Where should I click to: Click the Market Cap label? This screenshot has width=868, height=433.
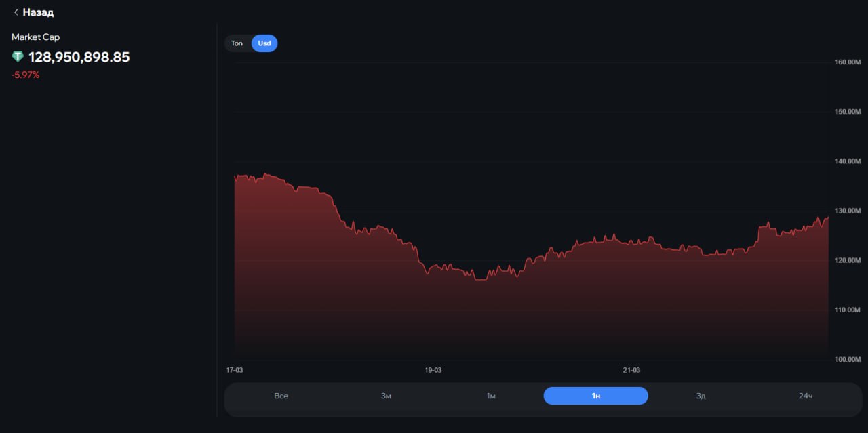pyautogui.click(x=36, y=37)
